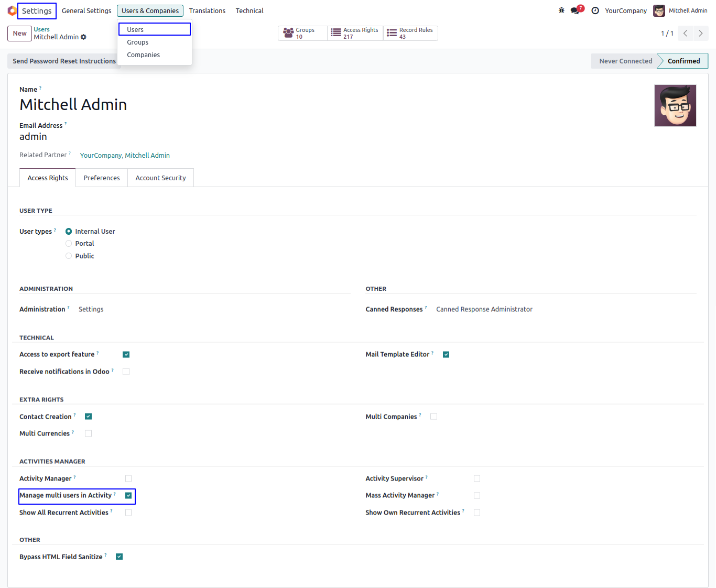Image resolution: width=716 pixels, height=588 pixels.
Task: Open the Record Rules stat button
Action: click(411, 34)
